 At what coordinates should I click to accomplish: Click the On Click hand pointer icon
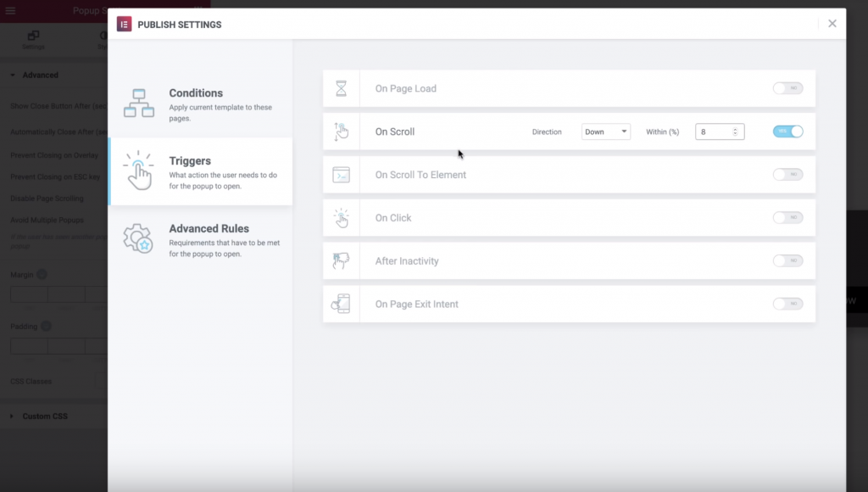click(341, 218)
